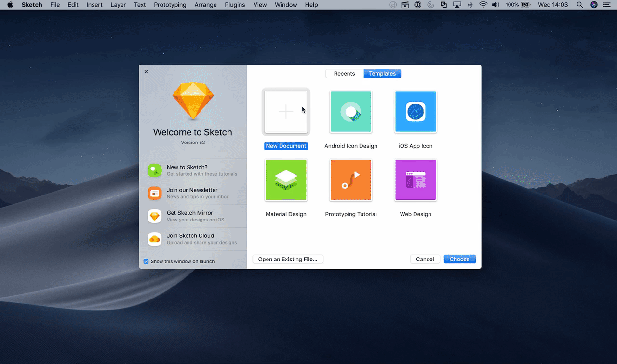Click the Sketch Cloud icon
This screenshot has height=364, width=617.
coord(155,239)
